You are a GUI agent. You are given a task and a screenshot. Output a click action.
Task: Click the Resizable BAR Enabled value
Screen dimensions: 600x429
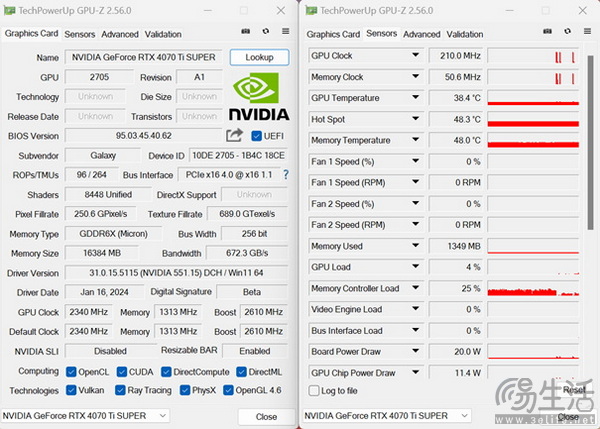[255, 351]
